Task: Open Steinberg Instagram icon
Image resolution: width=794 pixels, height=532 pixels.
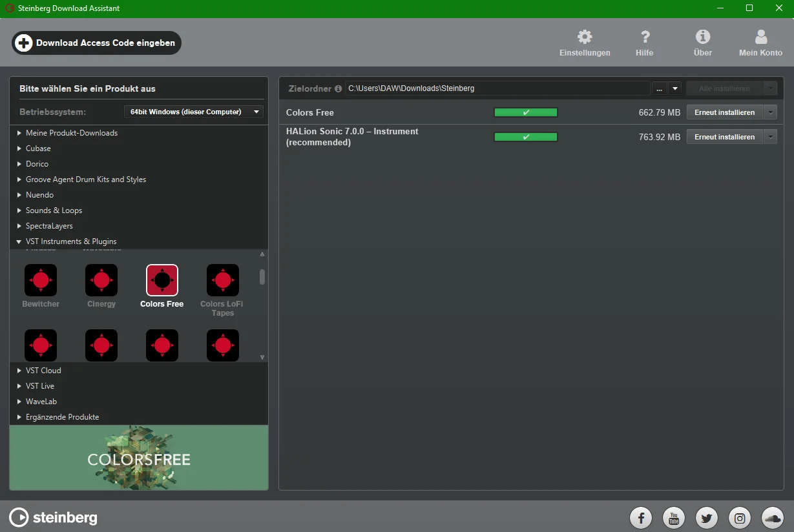Action: tap(740, 518)
